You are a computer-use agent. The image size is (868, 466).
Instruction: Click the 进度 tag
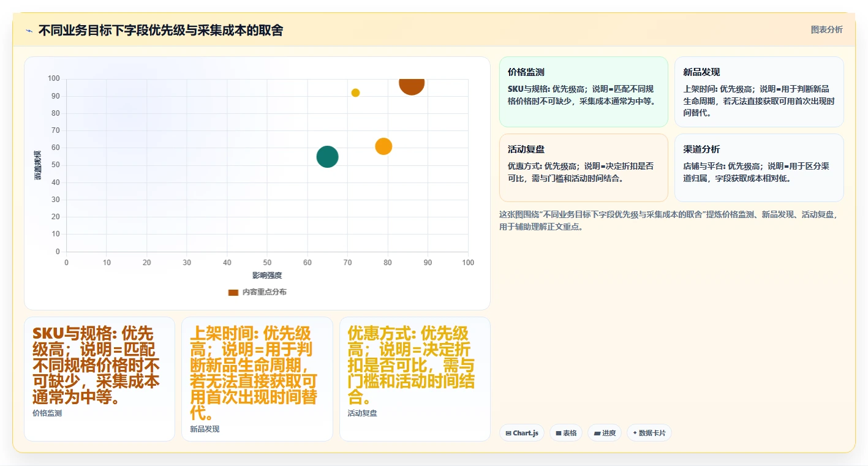click(x=605, y=433)
